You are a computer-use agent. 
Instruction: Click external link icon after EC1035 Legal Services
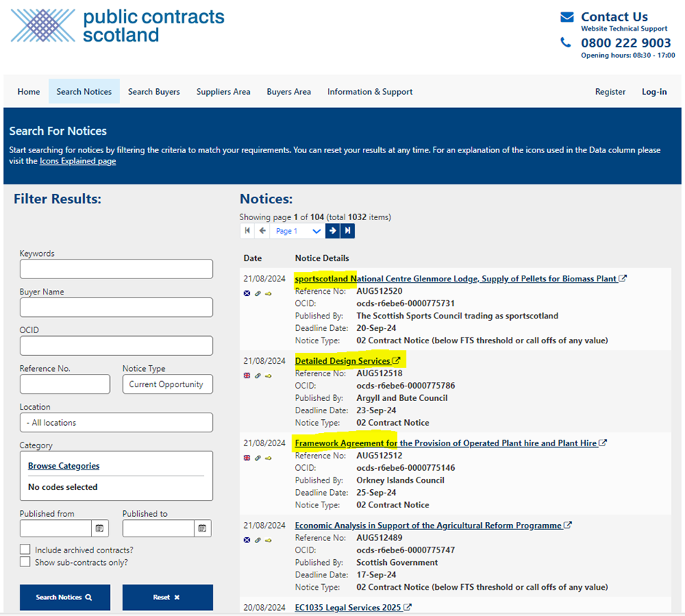(x=407, y=607)
